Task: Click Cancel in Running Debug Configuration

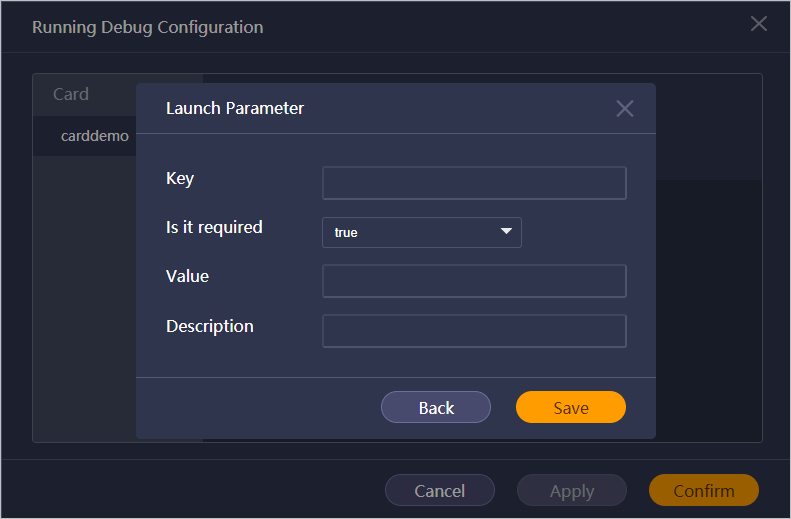Action: click(439, 490)
